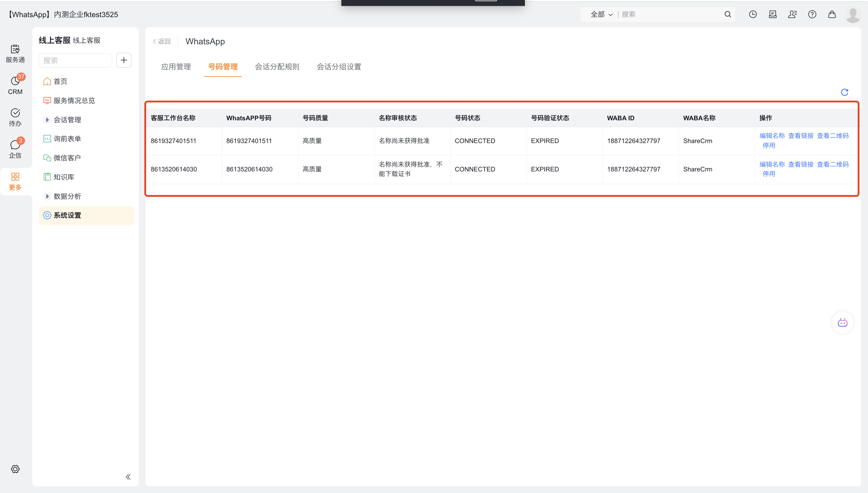Open the 企信 messaging sidebar icon
This screenshot has height=493, width=868.
[15, 149]
